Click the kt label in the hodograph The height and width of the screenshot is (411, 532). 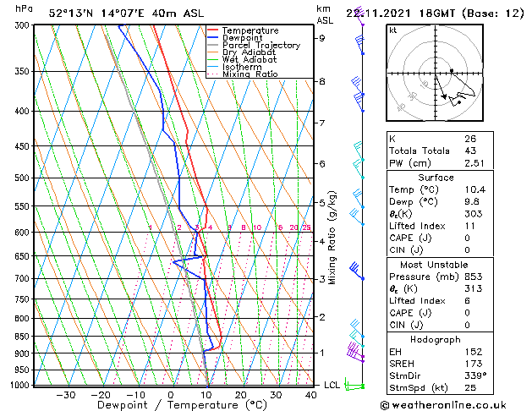click(x=393, y=30)
